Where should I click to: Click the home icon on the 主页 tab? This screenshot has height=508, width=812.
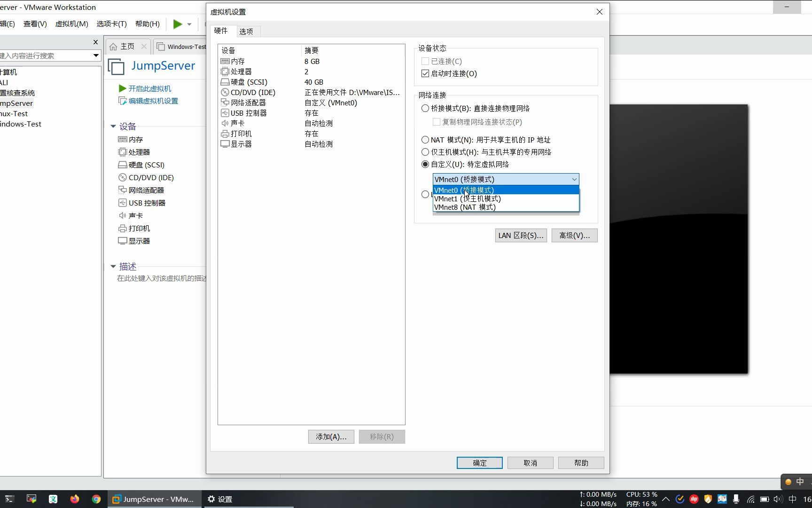113,47
